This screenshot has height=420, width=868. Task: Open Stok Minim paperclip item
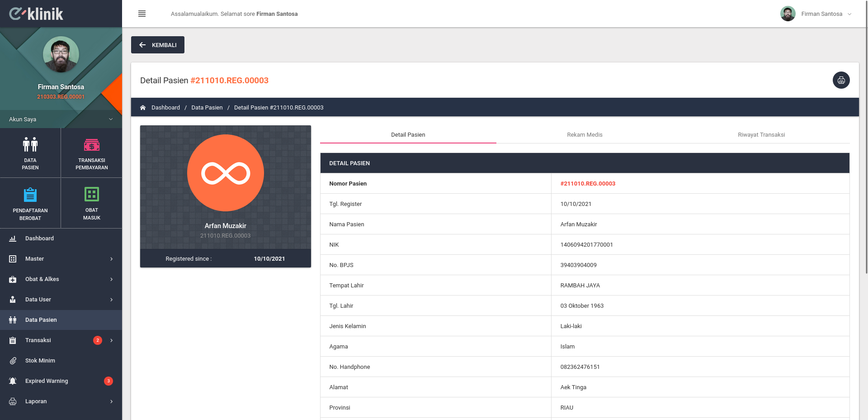61,361
